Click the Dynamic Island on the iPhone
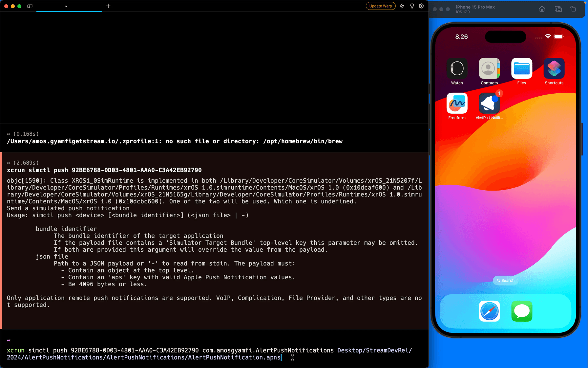 point(505,36)
